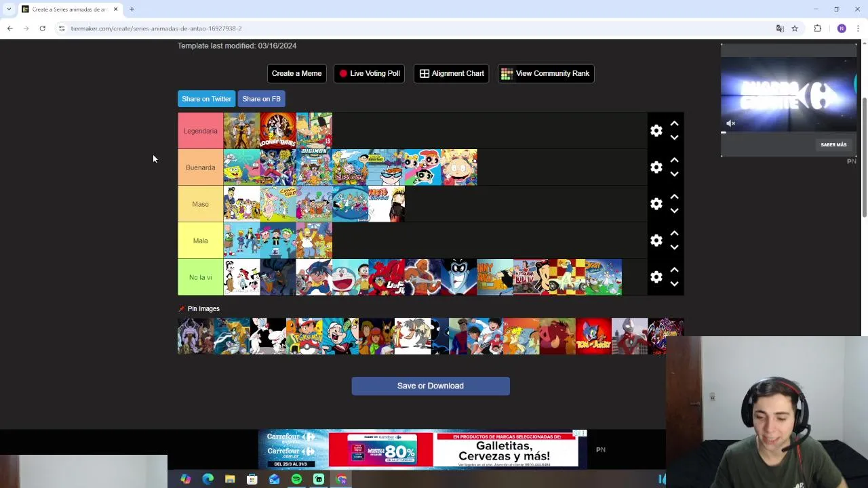View Community Rank
The height and width of the screenshot is (488, 868).
(x=546, y=73)
